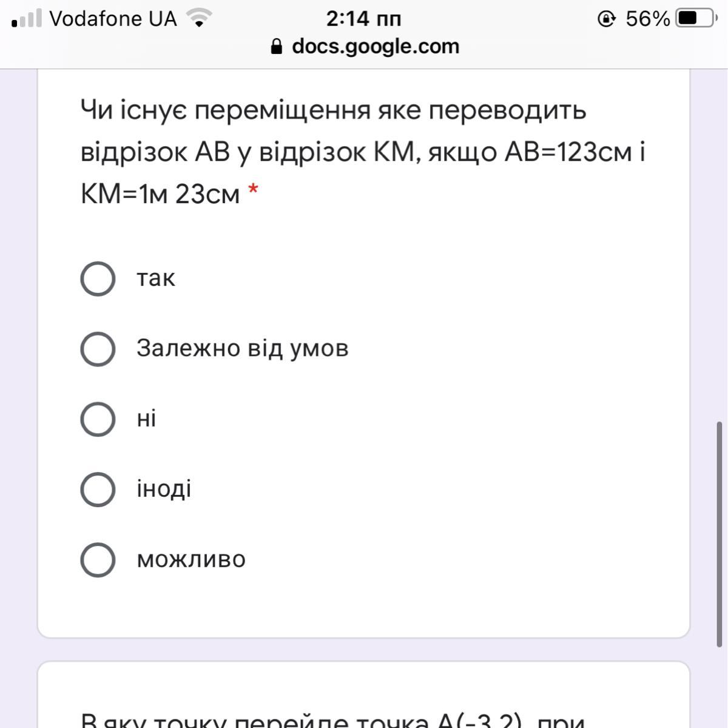Tap the Wi-Fi status icon
This screenshot has width=728, height=728.
pos(198,19)
